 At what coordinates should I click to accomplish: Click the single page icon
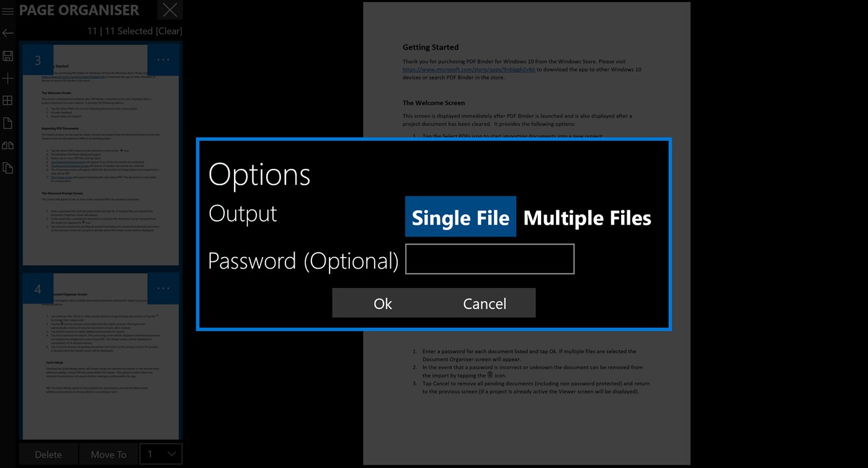pos(8,123)
